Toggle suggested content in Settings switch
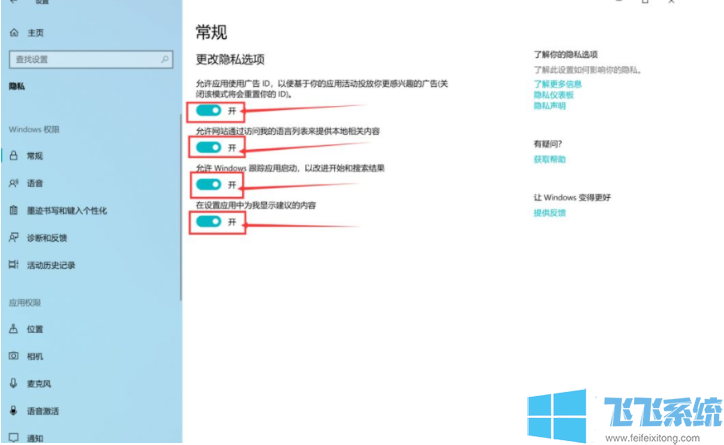 click(209, 222)
